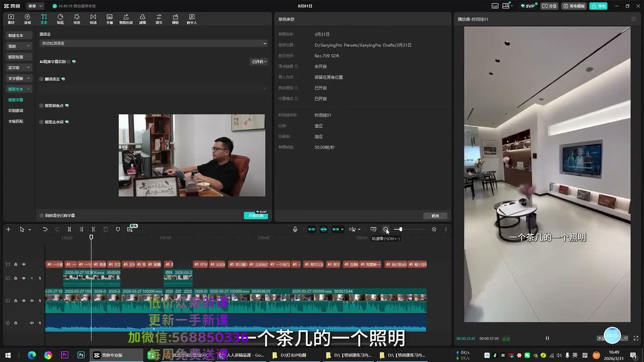Open the 调节 adjustment panel

tap(159, 19)
